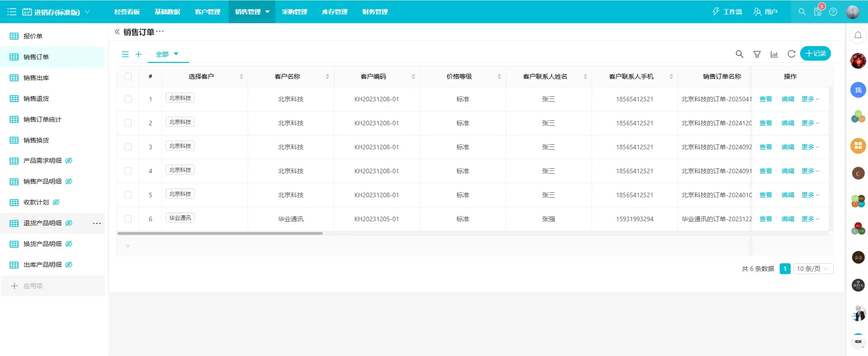Add a new view with the plus icon
Screen dimensions: 868x356
[x=138, y=54]
